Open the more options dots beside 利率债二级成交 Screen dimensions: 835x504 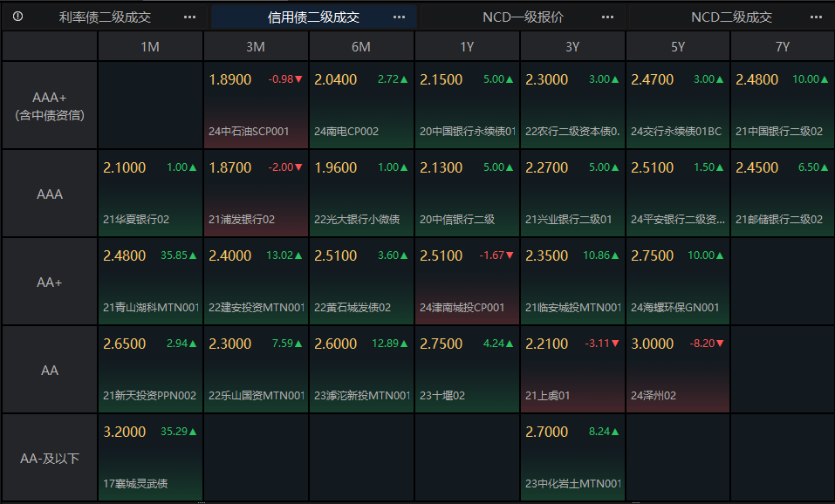click(x=189, y=17)
